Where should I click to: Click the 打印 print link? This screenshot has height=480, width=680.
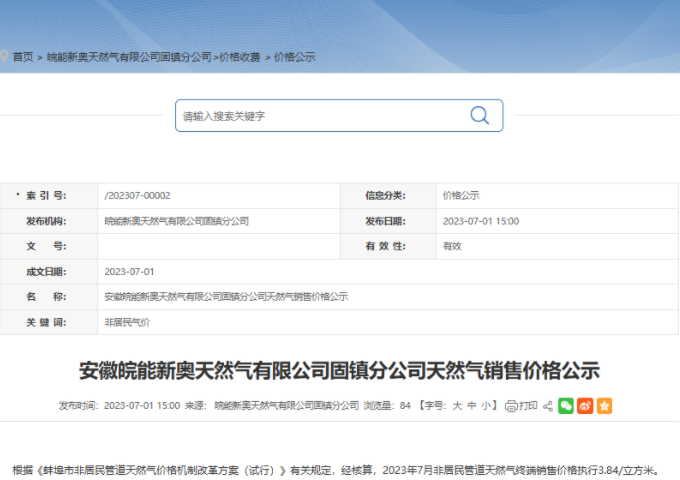coord(528,406)
